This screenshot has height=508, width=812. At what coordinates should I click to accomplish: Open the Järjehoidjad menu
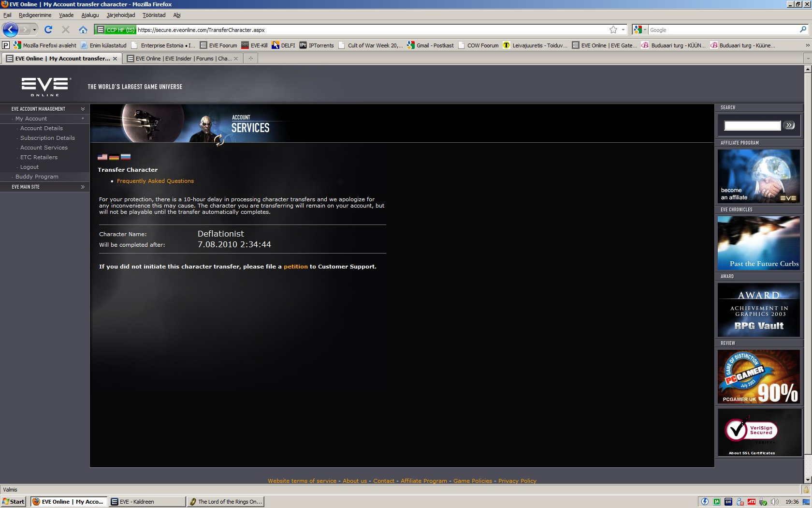pyautogui.click(x=121, y=15)
